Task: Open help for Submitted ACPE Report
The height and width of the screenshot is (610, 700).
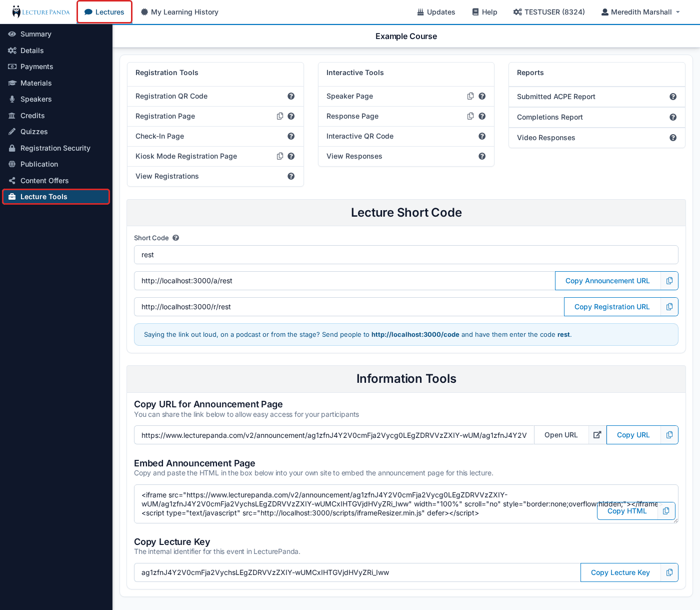Action: pos(673,97)
